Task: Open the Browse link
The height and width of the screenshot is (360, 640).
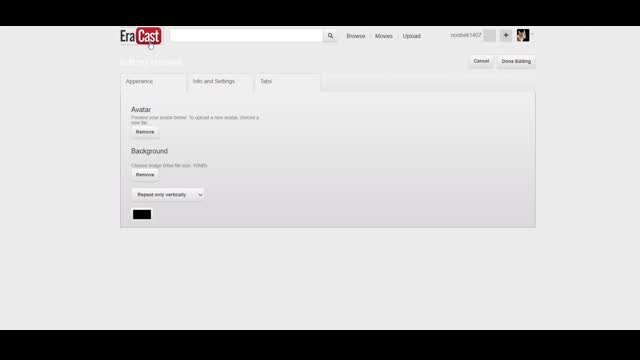Action: click(356, 36)
